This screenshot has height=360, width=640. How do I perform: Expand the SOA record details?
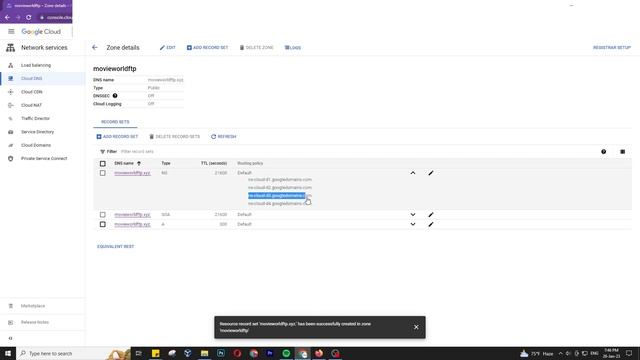[x=413, y=215]
